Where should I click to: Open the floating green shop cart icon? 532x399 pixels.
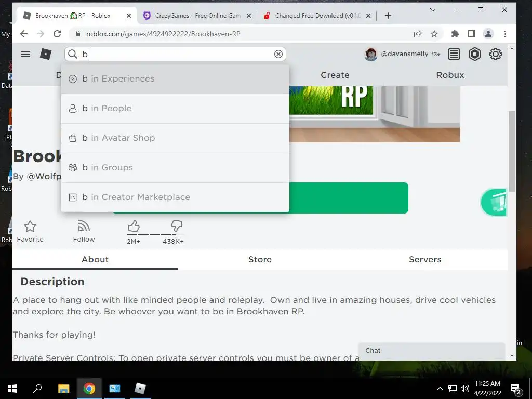[x=494, y=203]
